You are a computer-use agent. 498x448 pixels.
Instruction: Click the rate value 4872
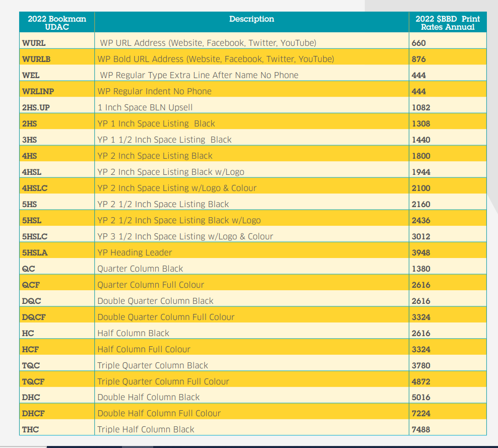[x=421, y=381]
